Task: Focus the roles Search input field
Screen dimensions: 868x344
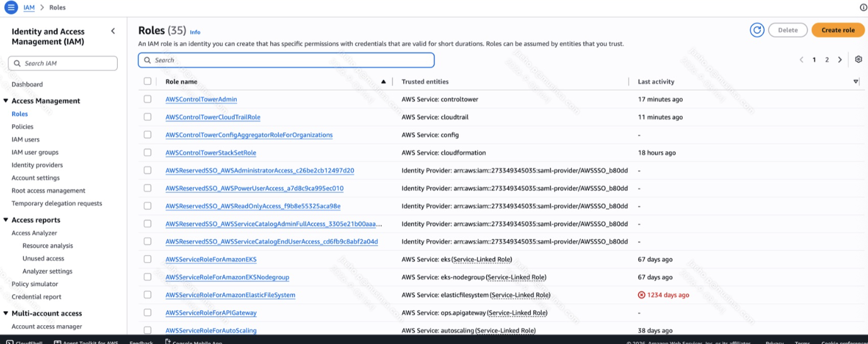Action: pyautogui.click(x=286, y=60)
